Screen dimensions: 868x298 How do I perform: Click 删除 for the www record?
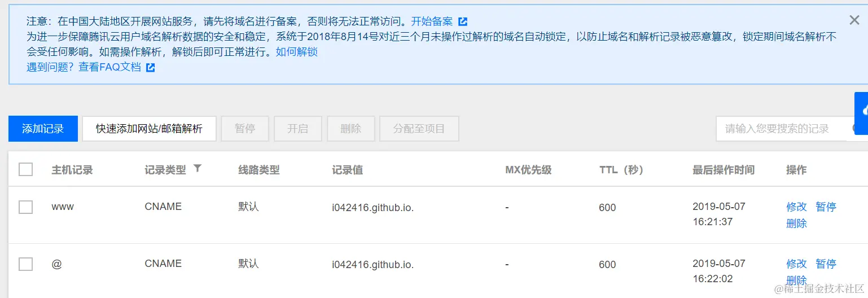pyautogui.click(x=796, y=224)
